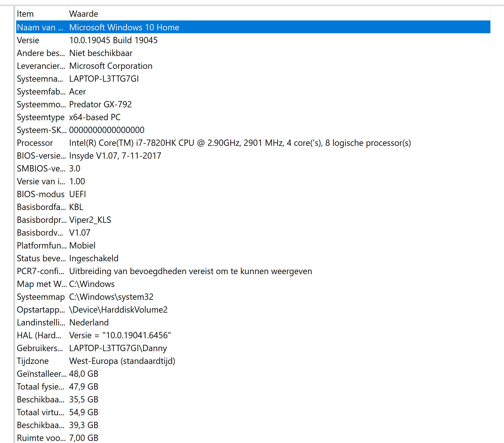Select the Gebruikers... row
Image resolution: width=504 pixels, height=443 pixels.
253,348
